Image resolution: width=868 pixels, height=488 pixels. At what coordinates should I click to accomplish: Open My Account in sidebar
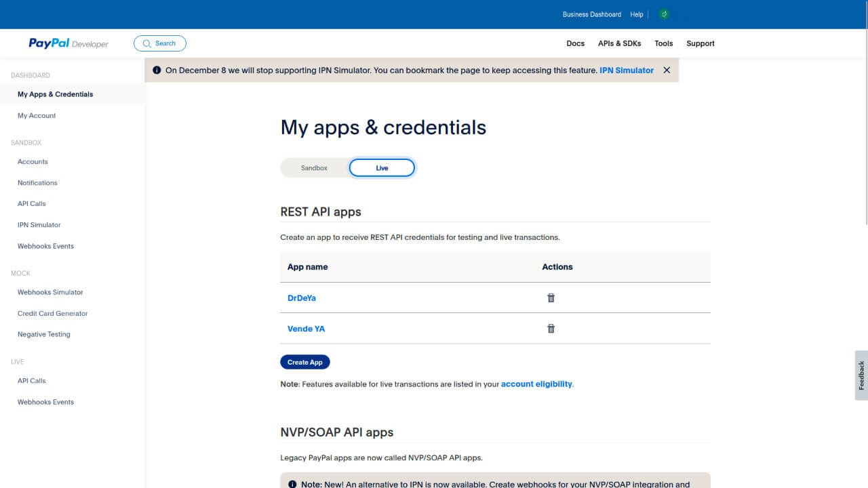(x=37, y=115)
